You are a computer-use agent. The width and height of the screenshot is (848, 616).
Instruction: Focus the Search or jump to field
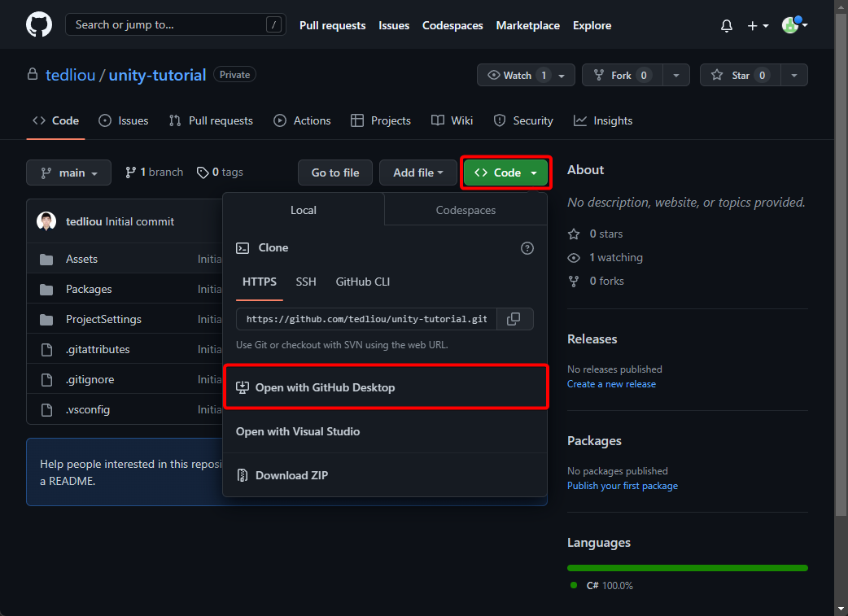[176, 25]
